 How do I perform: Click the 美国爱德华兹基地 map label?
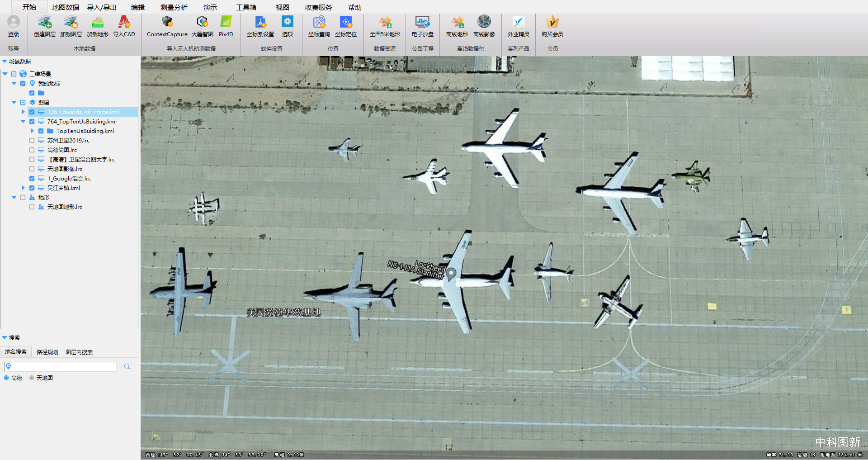[x=283, y=313]
